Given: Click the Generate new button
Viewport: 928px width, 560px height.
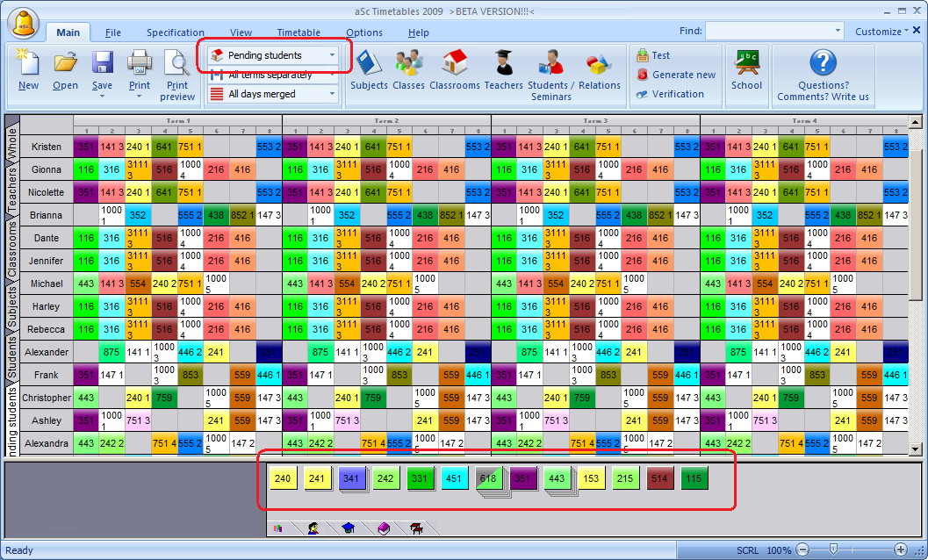Looking at the screenshot, I should [x=676, y=75].
